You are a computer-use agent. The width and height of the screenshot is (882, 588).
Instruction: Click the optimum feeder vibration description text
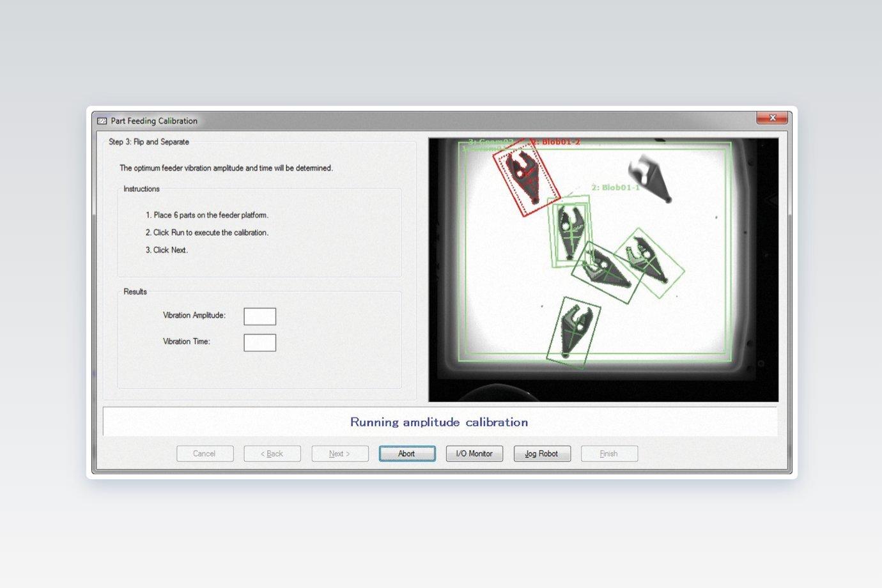[x=226, y=168]
